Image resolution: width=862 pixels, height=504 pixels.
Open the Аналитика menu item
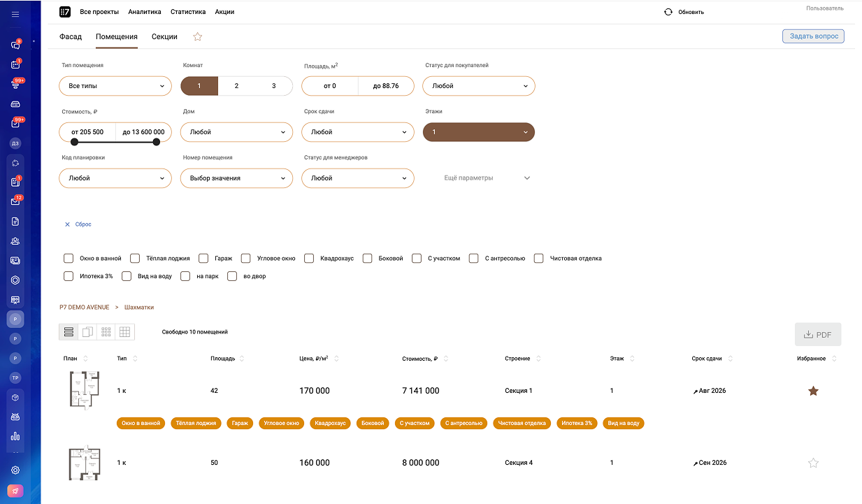coord(145,12)
